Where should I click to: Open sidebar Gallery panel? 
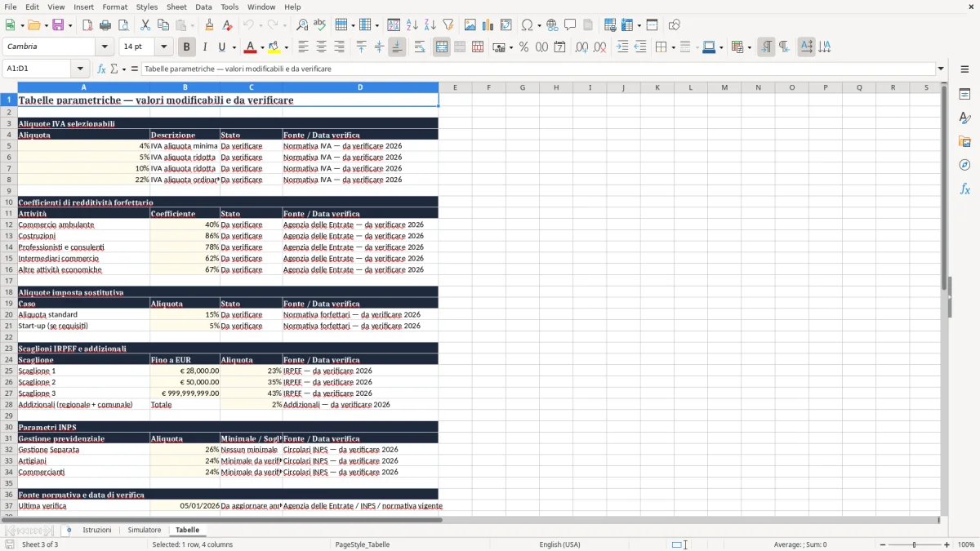(964, 141)
